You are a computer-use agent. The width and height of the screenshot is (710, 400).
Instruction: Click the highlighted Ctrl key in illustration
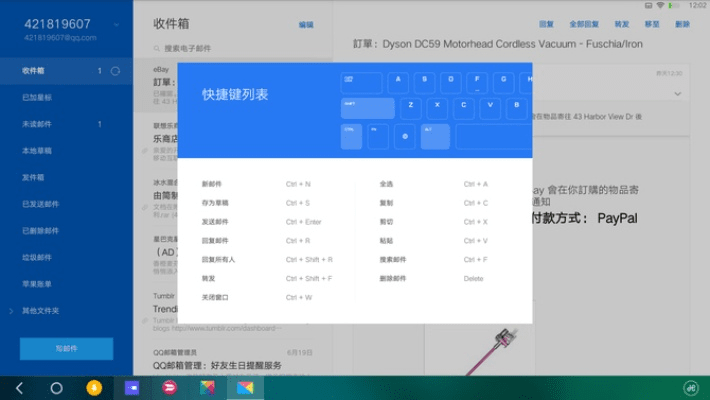coord(351,136)
